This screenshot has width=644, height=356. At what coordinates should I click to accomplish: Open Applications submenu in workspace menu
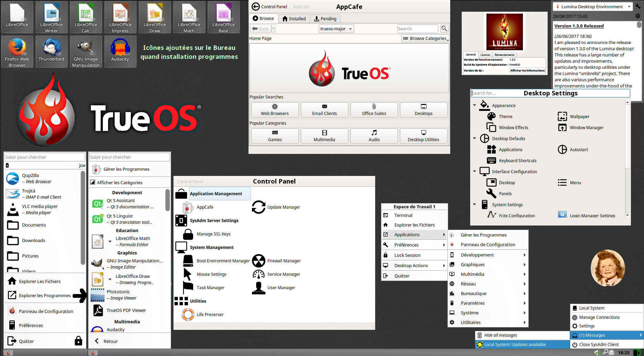414,235
